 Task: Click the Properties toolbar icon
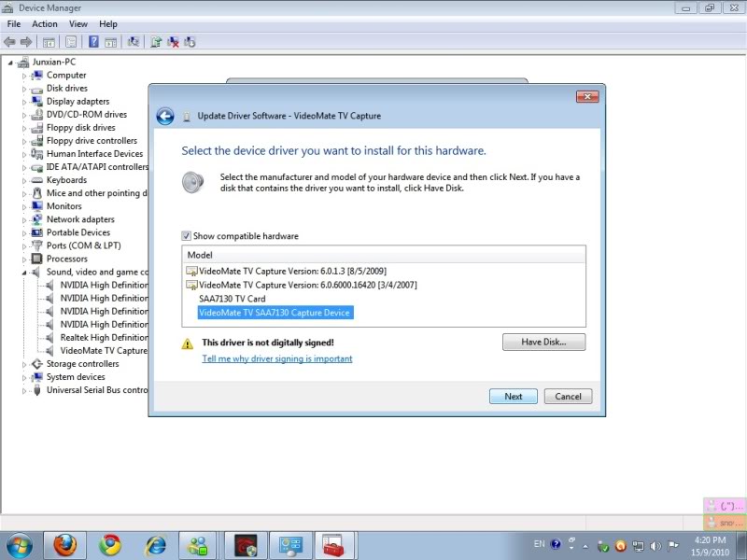[71, 42]
